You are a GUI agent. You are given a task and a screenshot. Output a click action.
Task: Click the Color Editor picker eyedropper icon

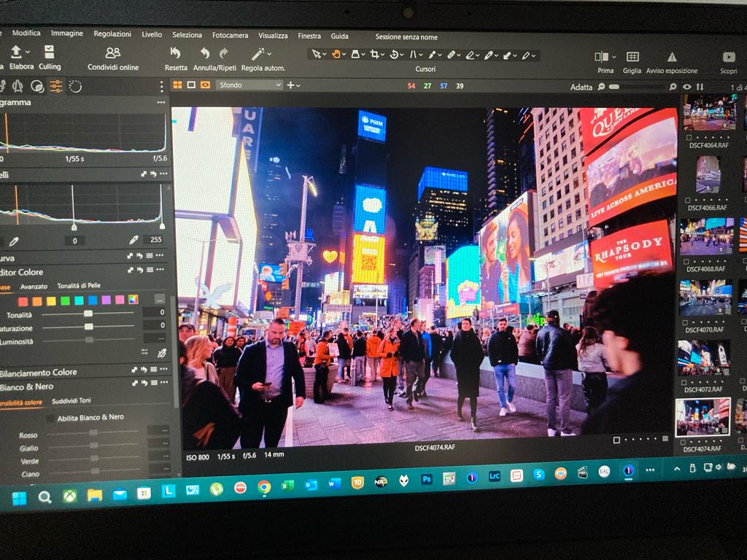tap(162, 352)
